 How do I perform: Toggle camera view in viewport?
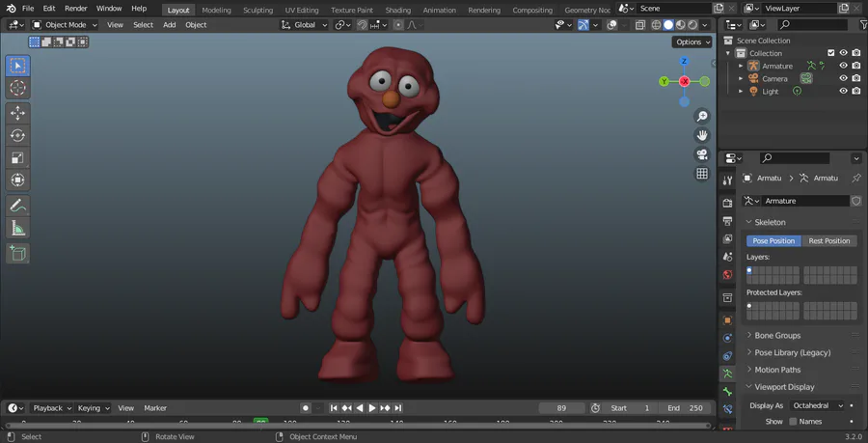point(702,154)
